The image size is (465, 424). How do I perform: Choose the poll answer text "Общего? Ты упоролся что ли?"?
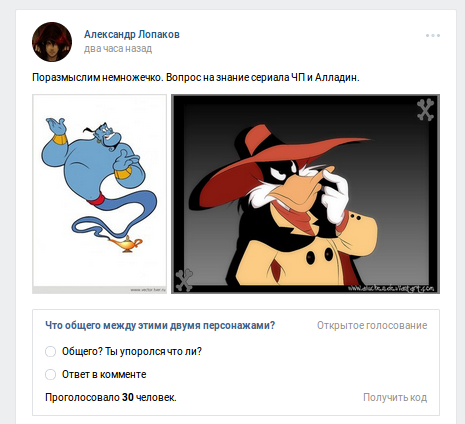pyautogui.click(x=132, y=352)
